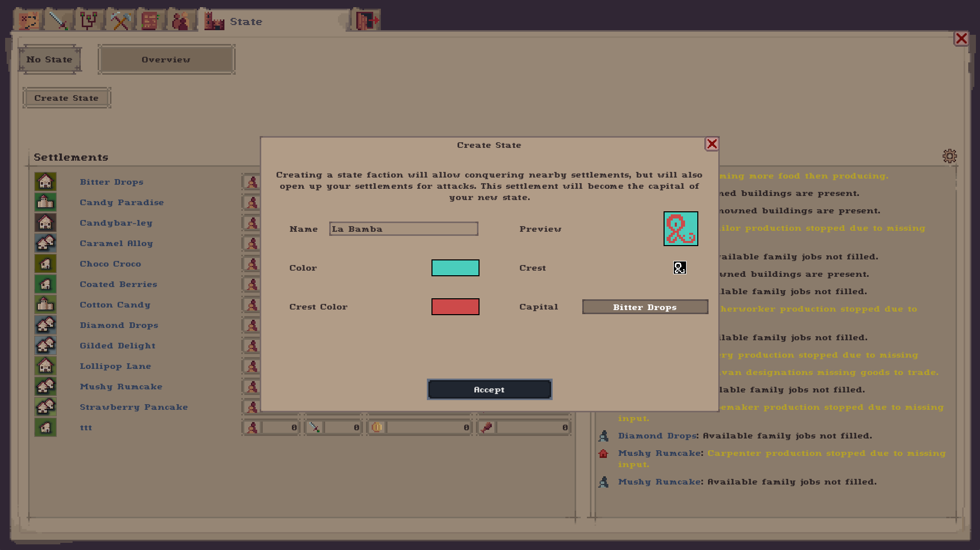The height and width of the screenshot is (550, 980).
Task: Open the Caramel Alloy settlement link
Action: (x=116, y=244)
